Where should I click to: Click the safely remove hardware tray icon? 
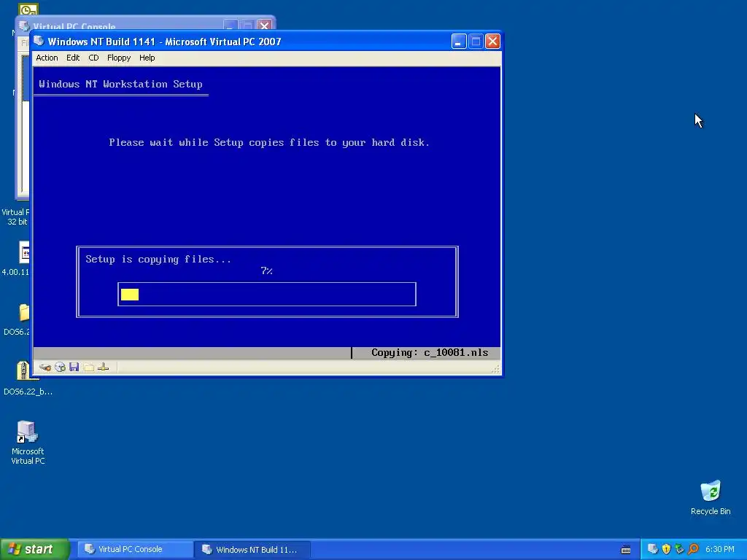coord(680,549)
